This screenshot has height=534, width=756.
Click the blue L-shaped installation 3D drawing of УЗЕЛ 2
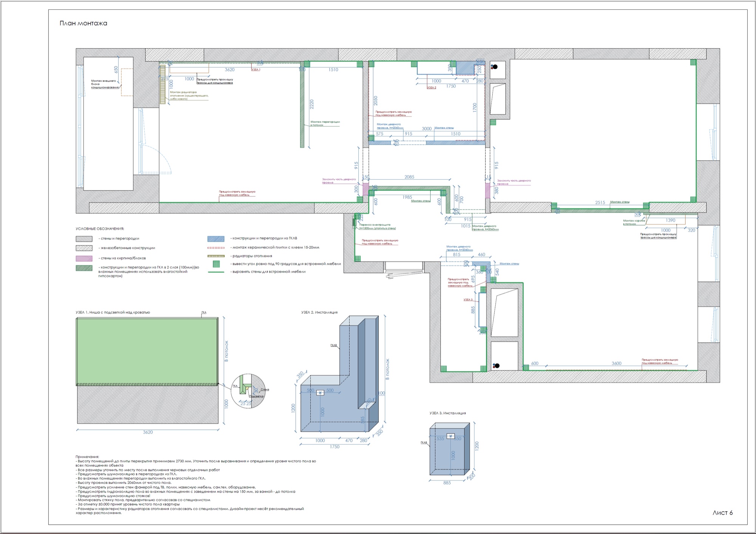[x=339, y=374]
